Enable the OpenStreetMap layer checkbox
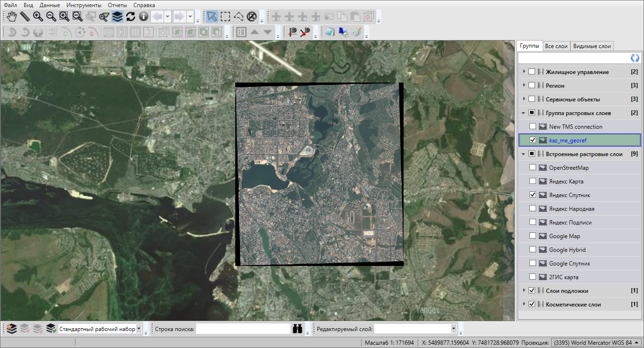The width and height of the screenshot is (644, 348). pyautogui.click(x=532, y=167)
